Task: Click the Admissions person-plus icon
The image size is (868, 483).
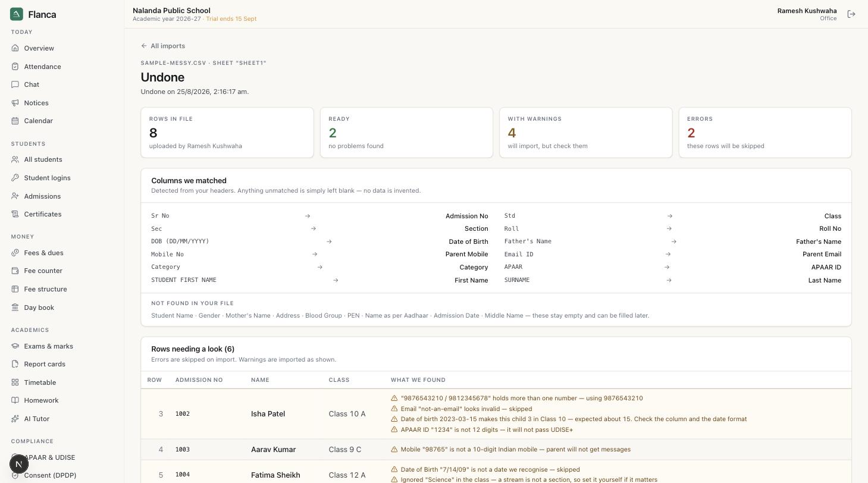Action: click(x=15, y=196)
